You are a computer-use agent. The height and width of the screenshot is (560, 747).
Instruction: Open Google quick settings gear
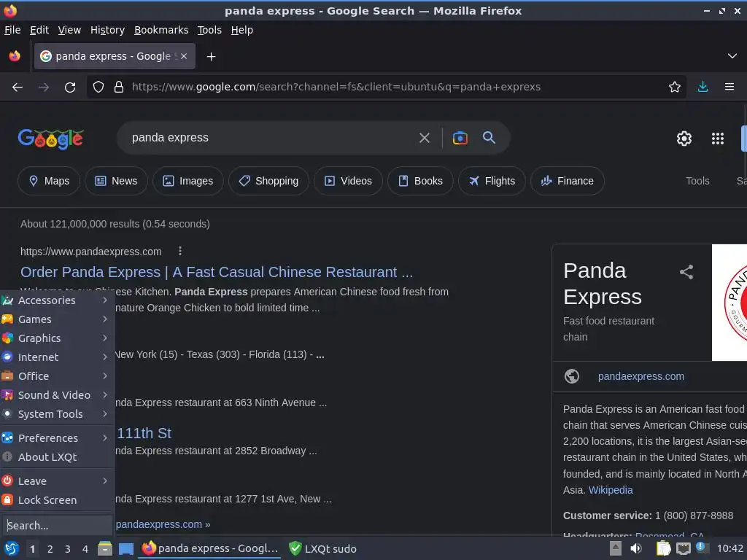tap(684, 139)
